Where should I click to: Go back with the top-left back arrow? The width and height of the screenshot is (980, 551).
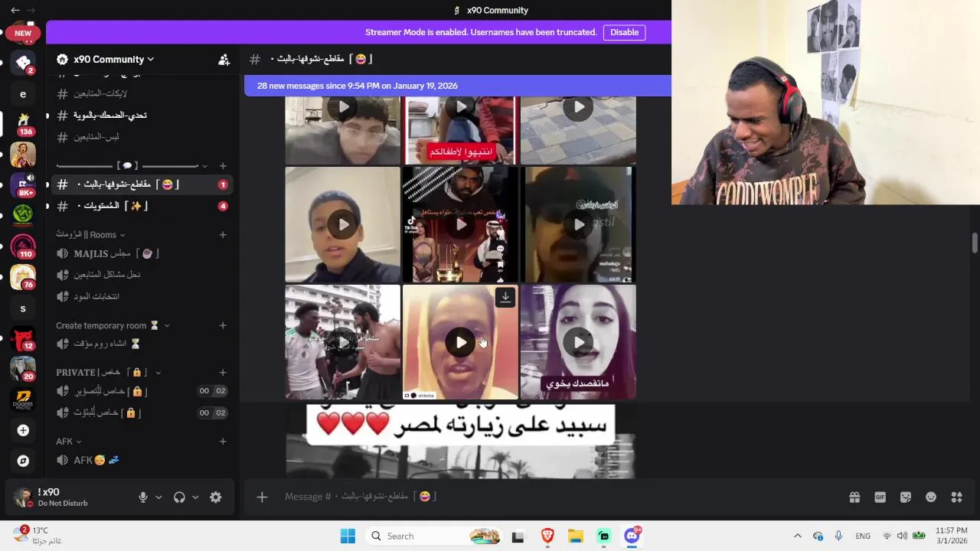tap(15, 10)
